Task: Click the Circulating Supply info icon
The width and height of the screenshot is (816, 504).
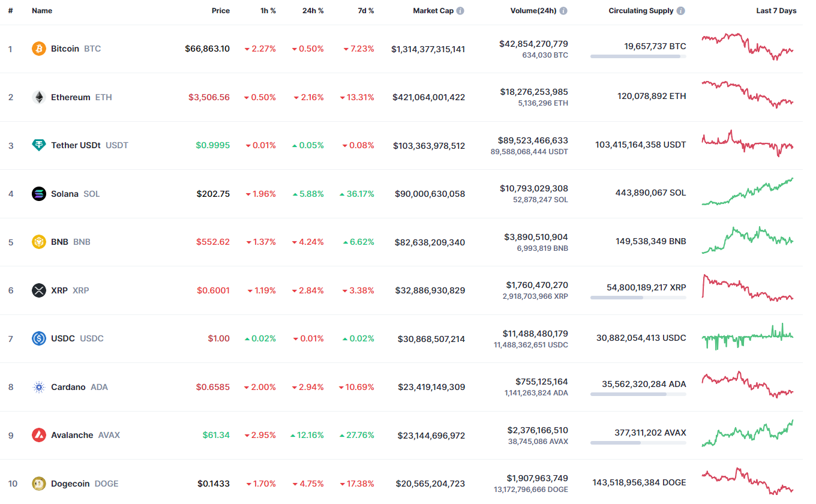Action: 680,11
